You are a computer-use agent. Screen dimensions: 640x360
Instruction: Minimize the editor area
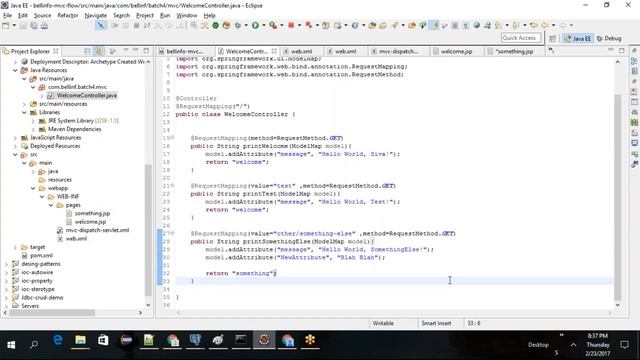(611, 50)
